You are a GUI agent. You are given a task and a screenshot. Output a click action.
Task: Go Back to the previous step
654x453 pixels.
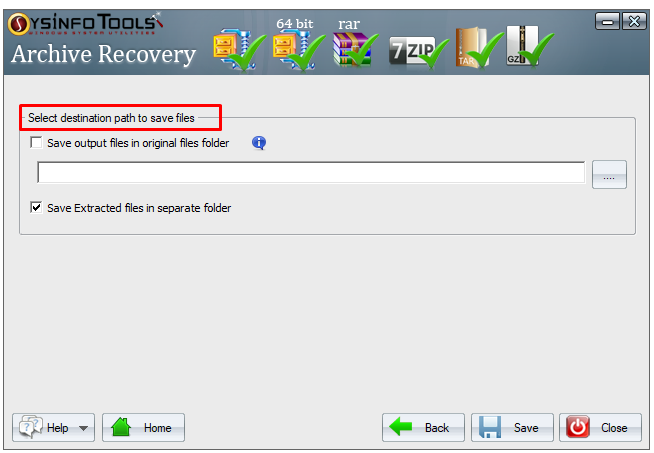tap(423, 428)
